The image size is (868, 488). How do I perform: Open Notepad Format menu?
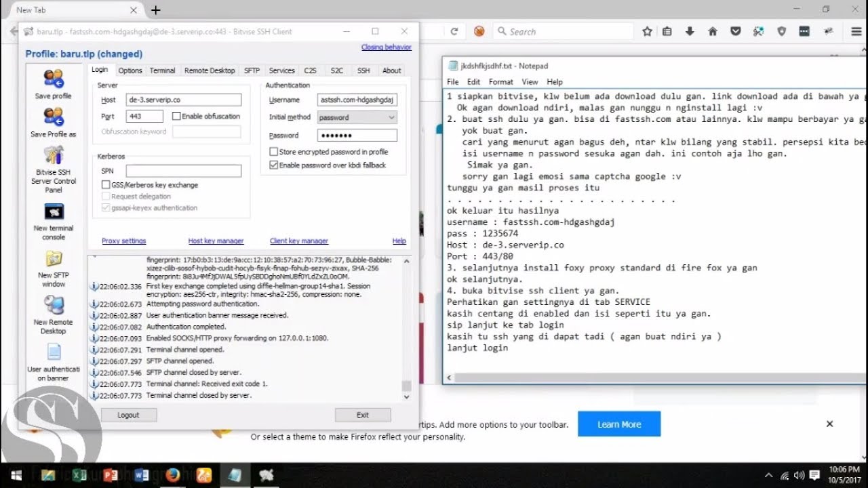[501, 82]
